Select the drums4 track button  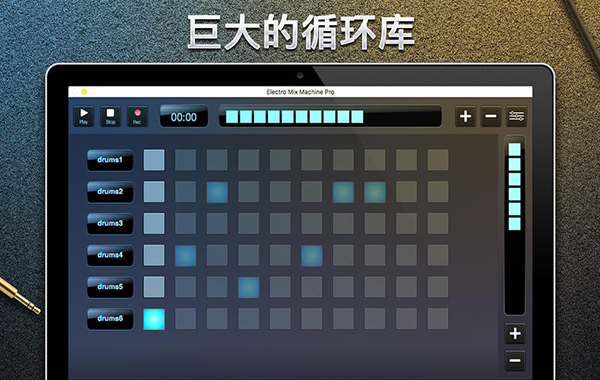tap(110, 255)
